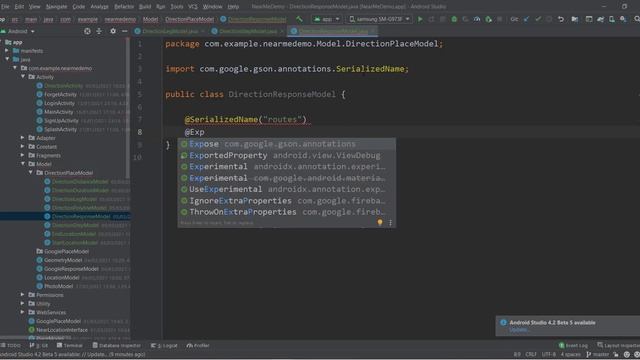Open the VCS menu
The image size is (640, 360).
coord(193,7)
